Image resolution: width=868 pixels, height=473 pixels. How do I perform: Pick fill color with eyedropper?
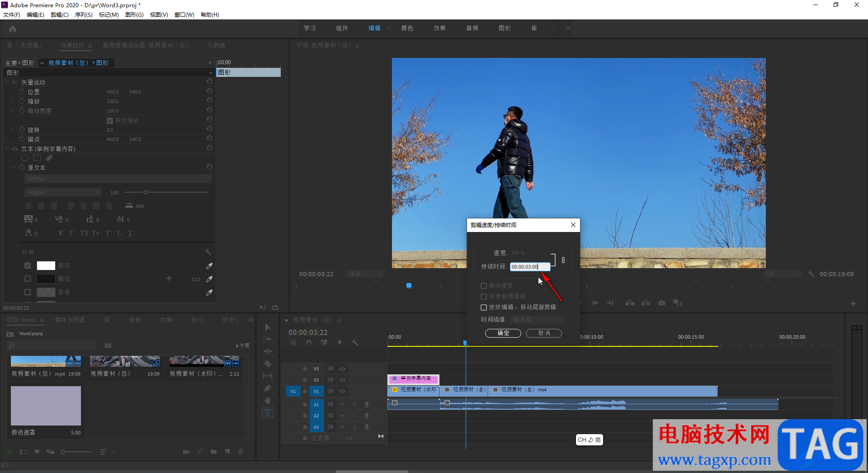tap(209, 266)
